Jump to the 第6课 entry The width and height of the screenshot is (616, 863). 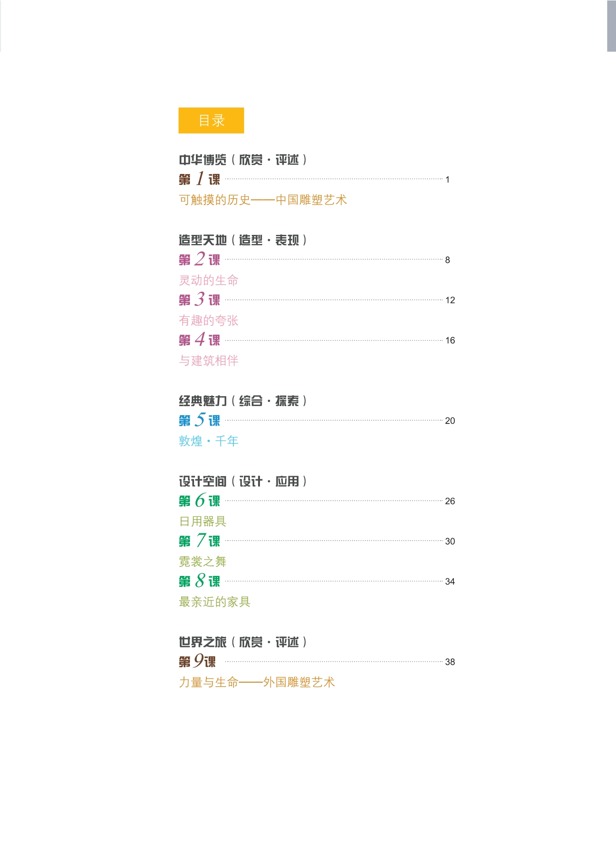(x=200, y=501)
